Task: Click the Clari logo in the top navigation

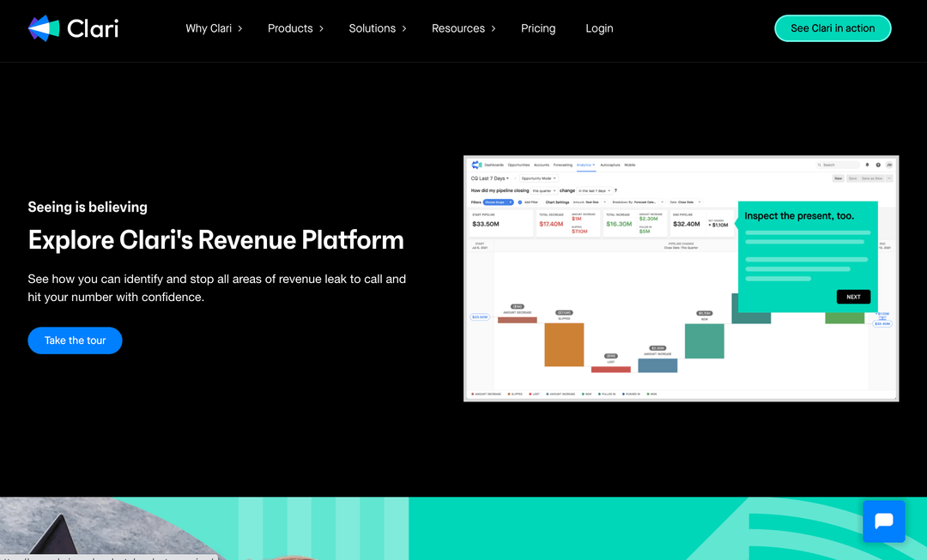Action: tap(73, 27)
